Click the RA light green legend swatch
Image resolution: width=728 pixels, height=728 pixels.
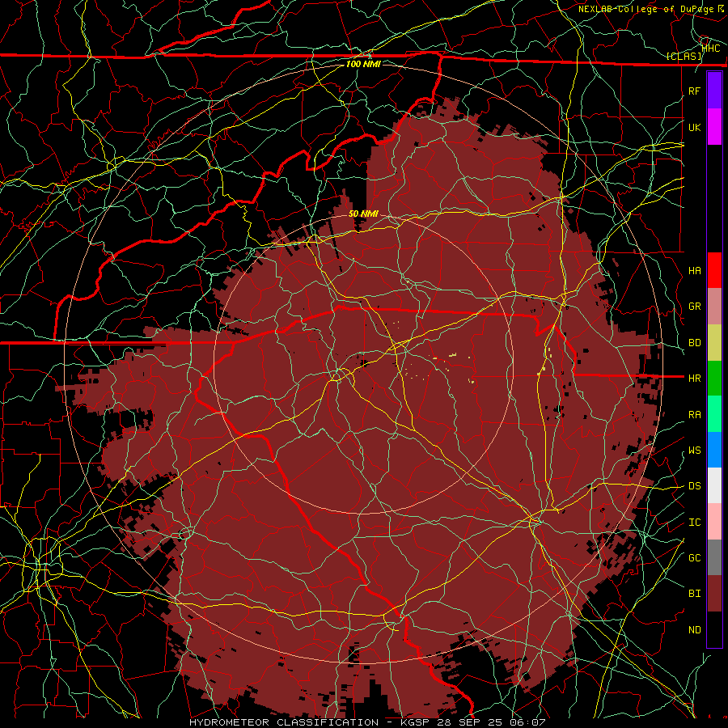(x=714, y=414)
